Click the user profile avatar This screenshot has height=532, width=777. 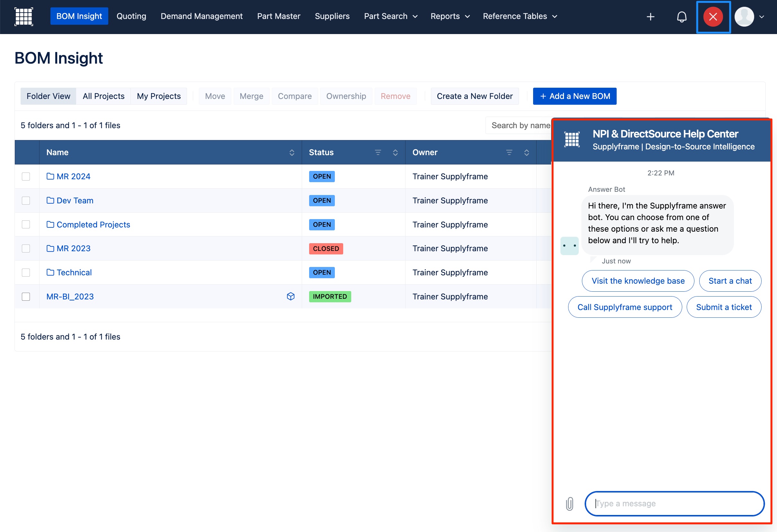click(x=744, y=17)
